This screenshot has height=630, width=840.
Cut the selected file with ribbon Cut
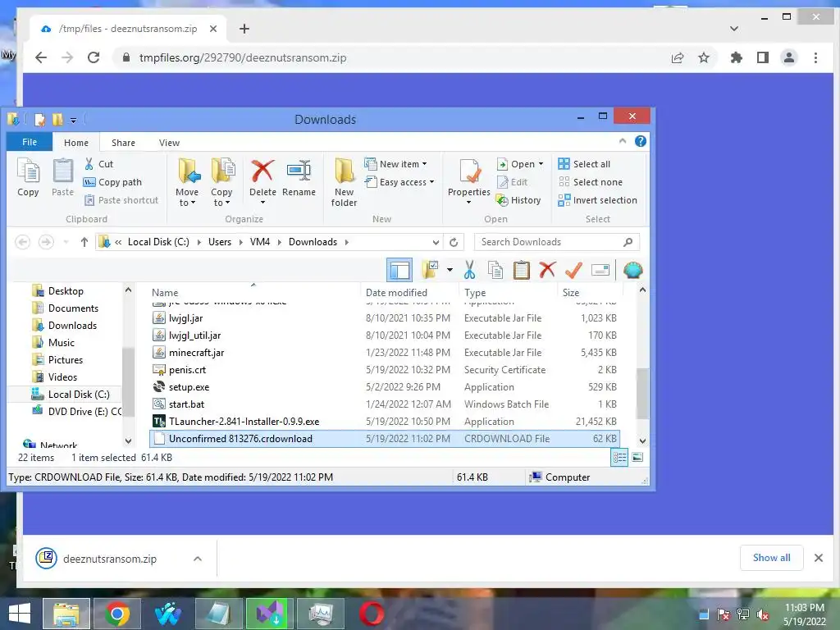tap(98, 164)
